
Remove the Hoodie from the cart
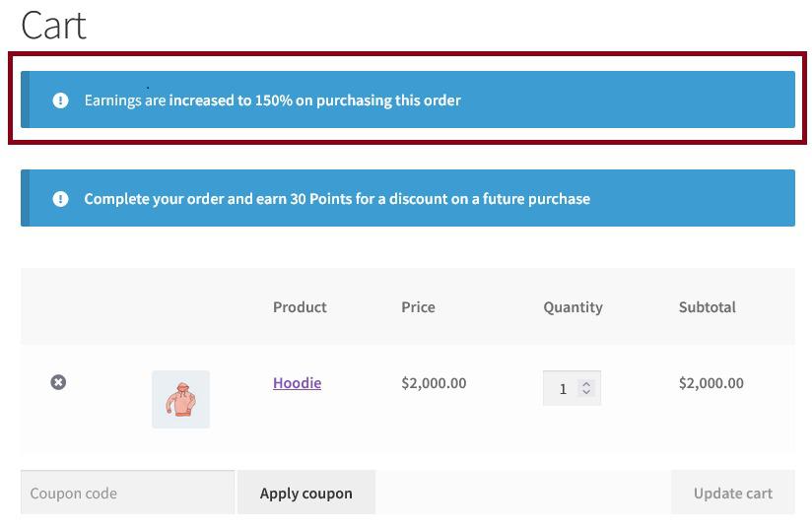pos(58,382)
